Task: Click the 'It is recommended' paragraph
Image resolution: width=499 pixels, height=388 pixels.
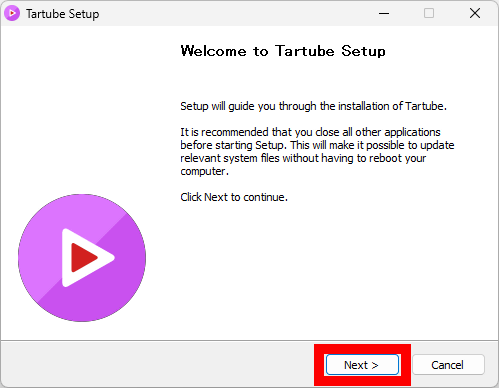Action: click(x=317, y=151)
